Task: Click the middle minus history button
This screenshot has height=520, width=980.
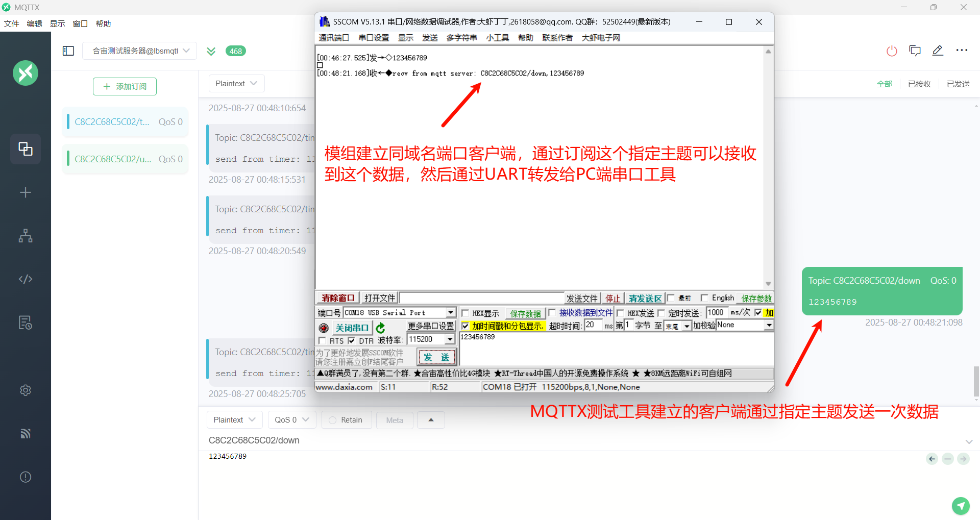Action: [948, 459]
